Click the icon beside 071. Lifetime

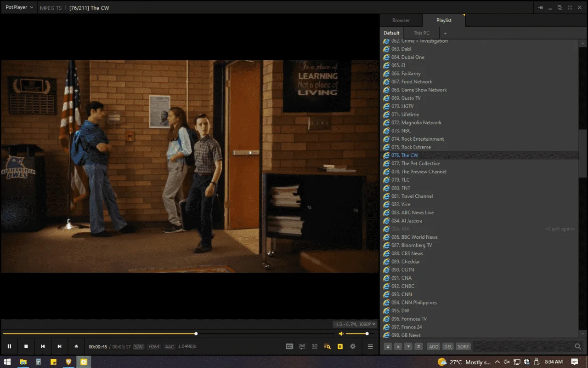(386, 115)
